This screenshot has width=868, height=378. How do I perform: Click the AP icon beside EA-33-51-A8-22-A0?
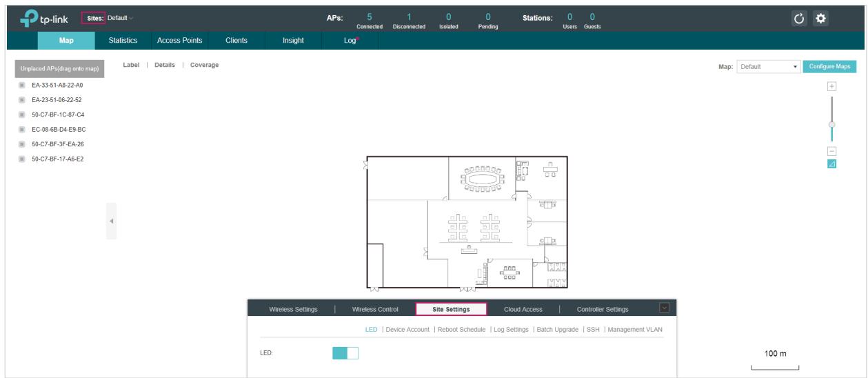tap(21, 84)
